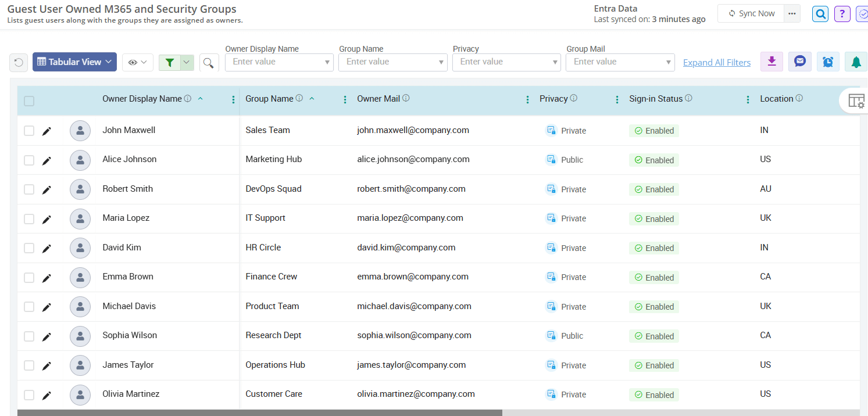The image size is (868, 416).
Task: Open help using the question mark icon
Action: [842, 13]
